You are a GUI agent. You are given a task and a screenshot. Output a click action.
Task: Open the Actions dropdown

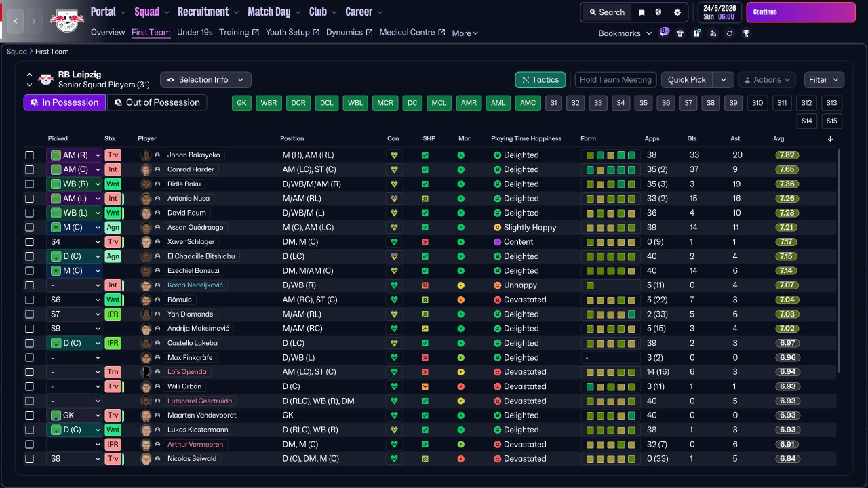pos(768,80)
